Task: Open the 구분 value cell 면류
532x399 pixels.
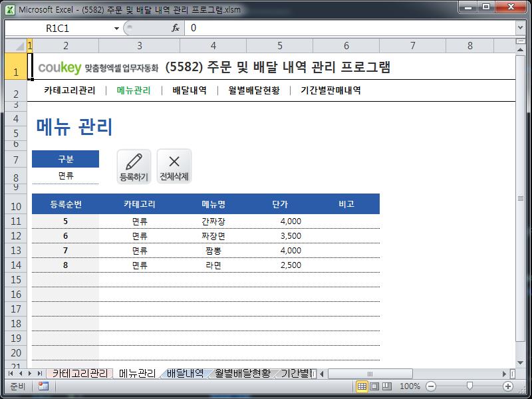Action: click(x=65, y=176)
